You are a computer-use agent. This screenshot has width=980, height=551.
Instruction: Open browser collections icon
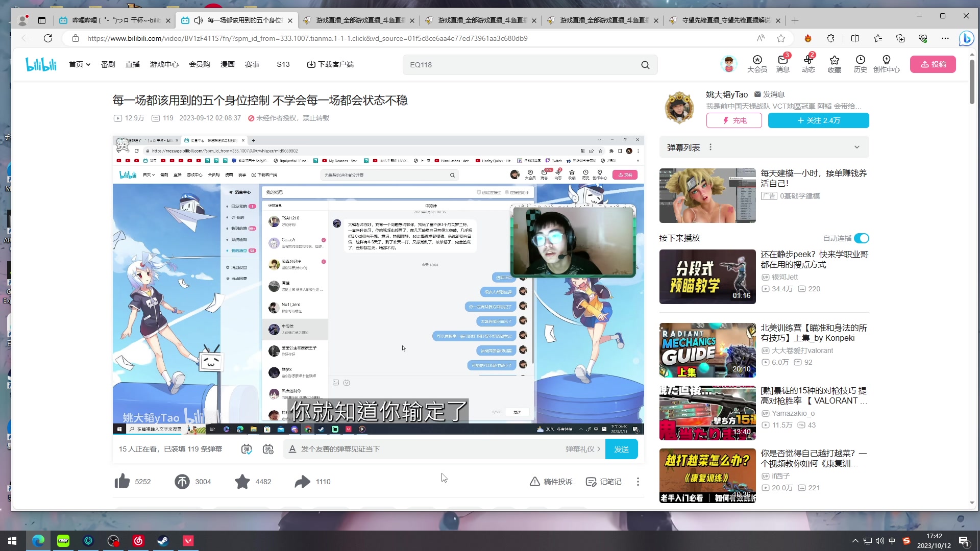tap(900, 38)
